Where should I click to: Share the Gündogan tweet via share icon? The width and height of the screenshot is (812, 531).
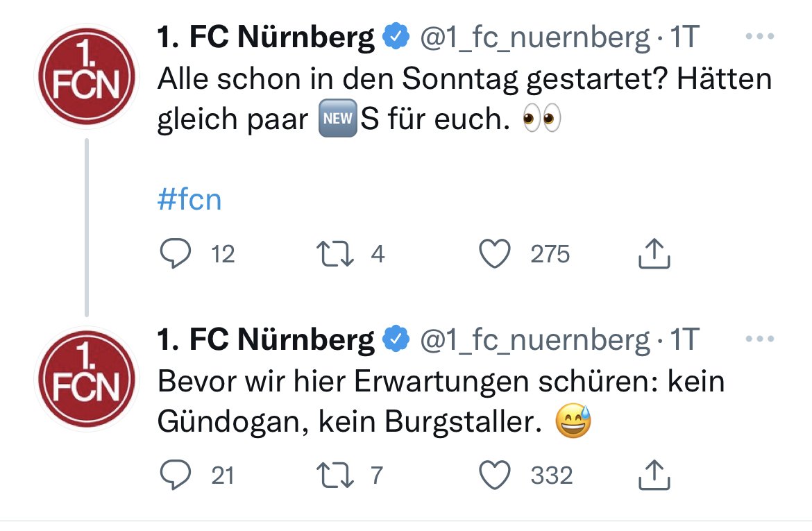pos(654,475)
